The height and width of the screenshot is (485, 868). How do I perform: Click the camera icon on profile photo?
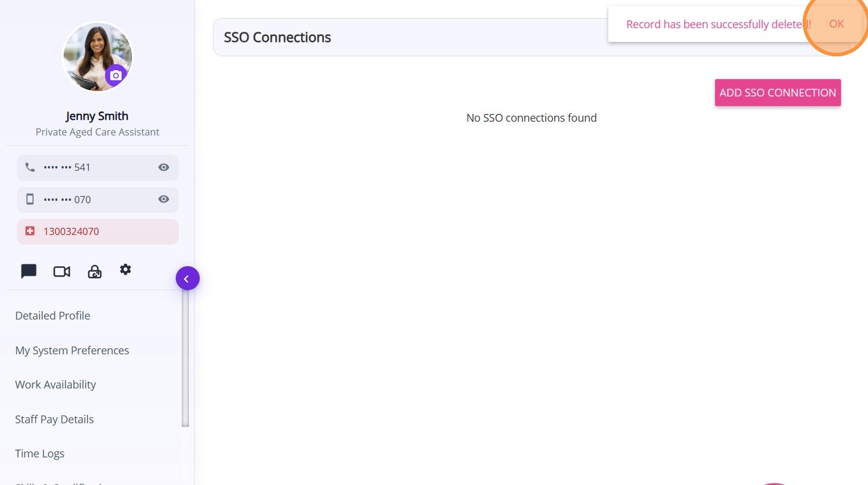pyautogui.click(x=116, y=76)
